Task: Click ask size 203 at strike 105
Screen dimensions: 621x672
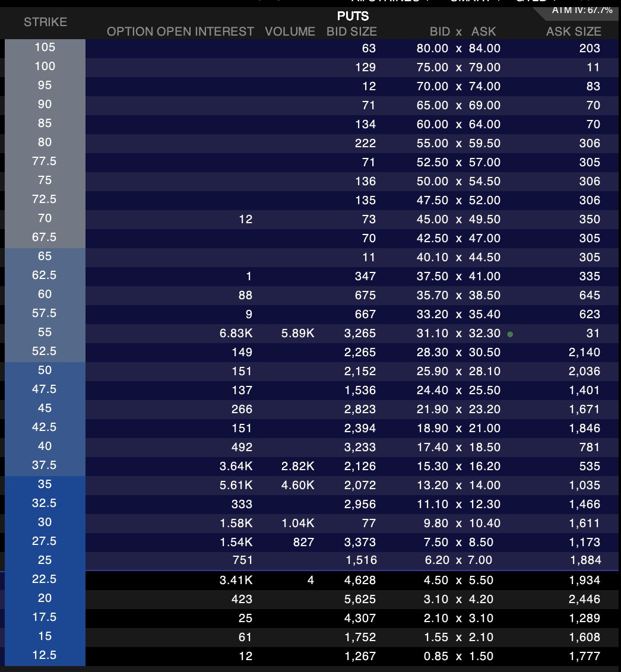Action: pos(590,49)
